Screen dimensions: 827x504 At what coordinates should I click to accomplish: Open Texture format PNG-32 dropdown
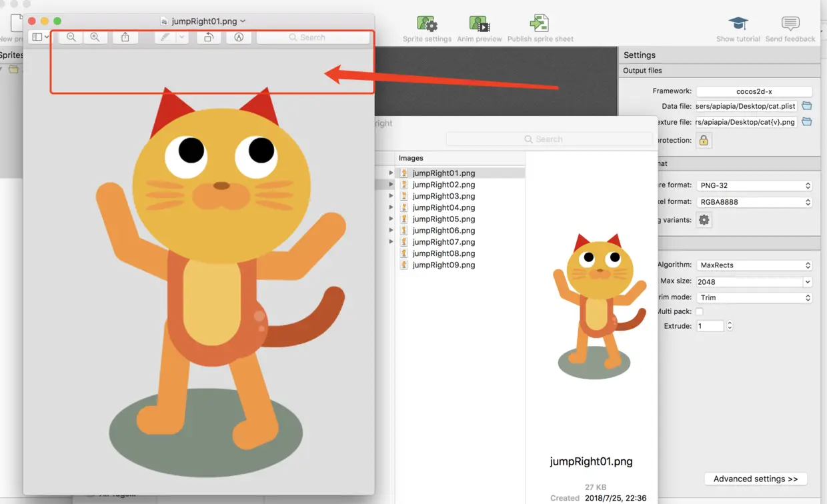tap(754, 186)
